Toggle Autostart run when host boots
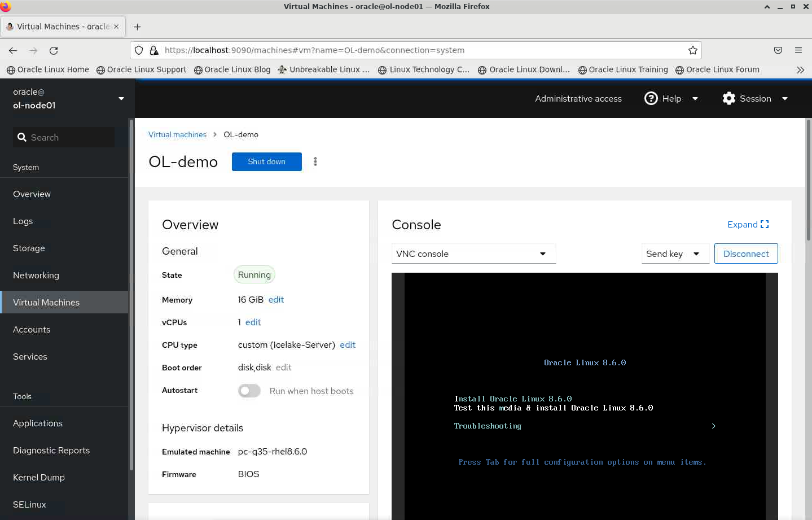 (249, 391)
